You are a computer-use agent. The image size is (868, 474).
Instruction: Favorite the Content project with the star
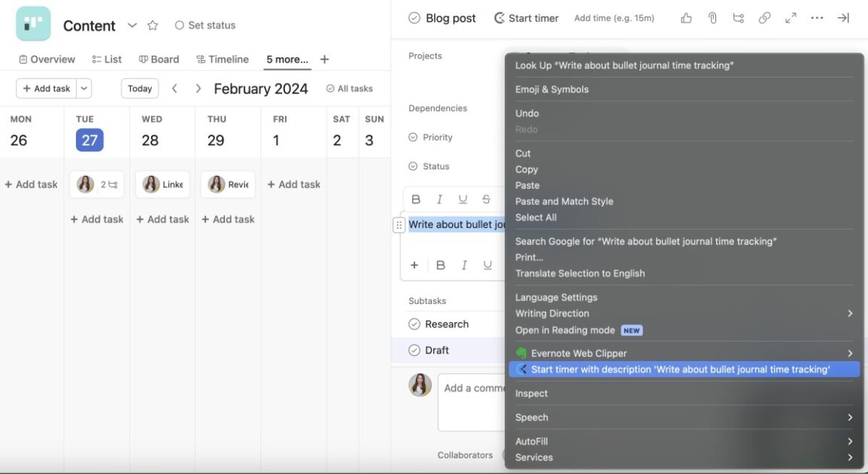152,25
